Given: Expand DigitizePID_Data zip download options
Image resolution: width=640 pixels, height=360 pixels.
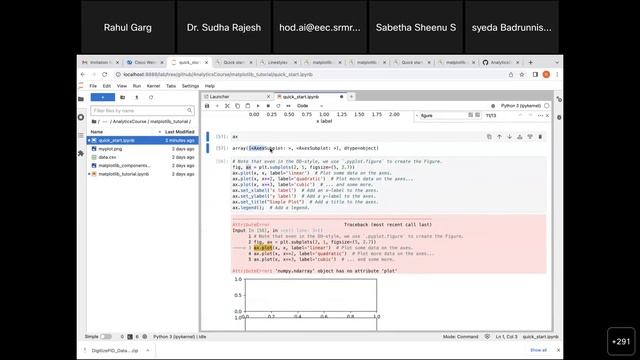Looking at the screenshot, I should (x=148, y=350).
